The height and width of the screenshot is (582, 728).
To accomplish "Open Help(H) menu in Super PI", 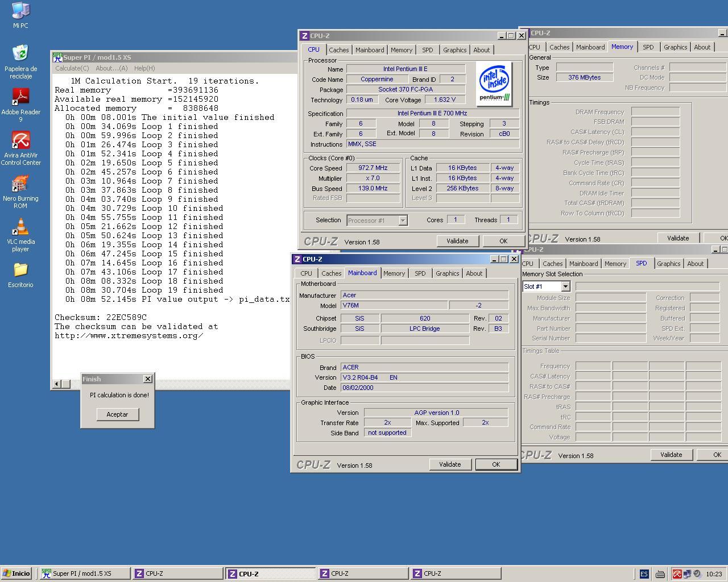I will pos(144,68).
